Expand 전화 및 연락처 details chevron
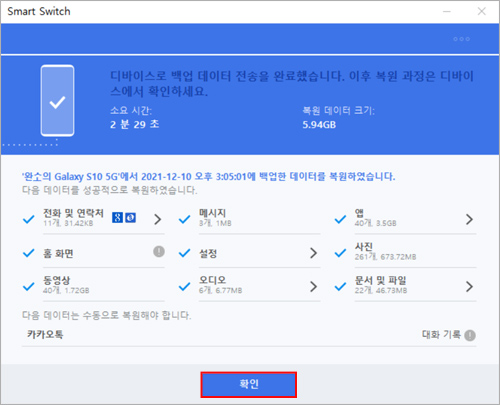500x405 pixels. coord(158,219)
